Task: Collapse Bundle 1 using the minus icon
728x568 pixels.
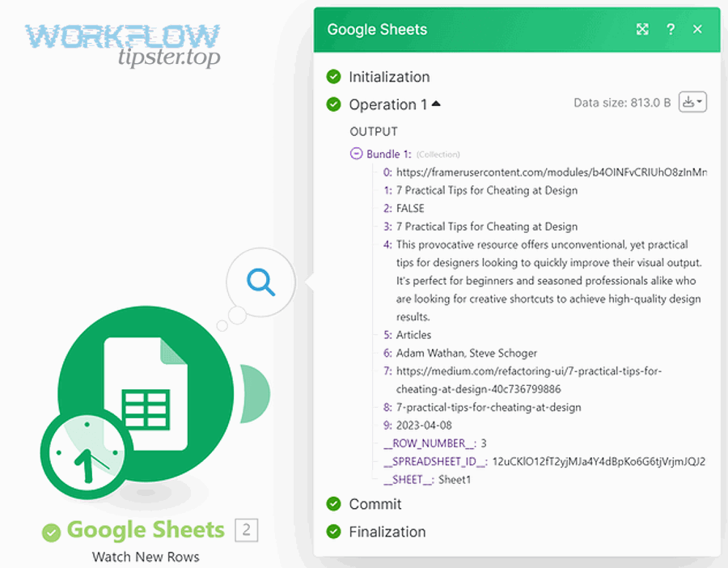Action: 356,153
